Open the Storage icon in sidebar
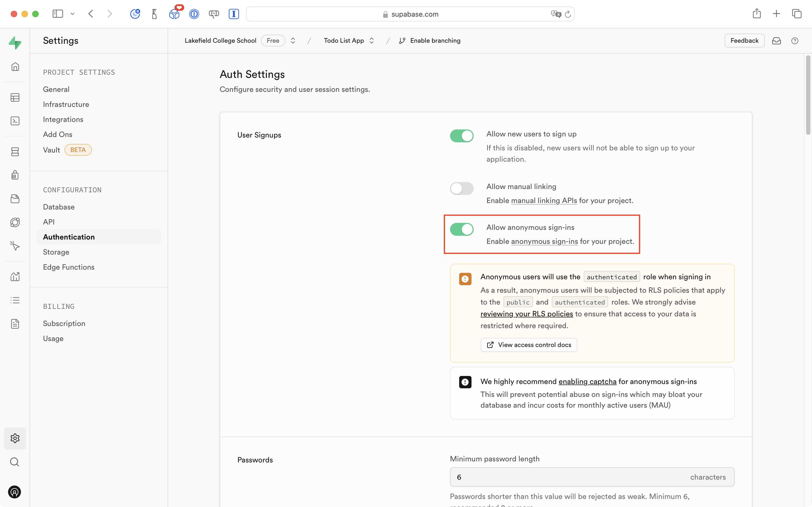 point(15,199)
